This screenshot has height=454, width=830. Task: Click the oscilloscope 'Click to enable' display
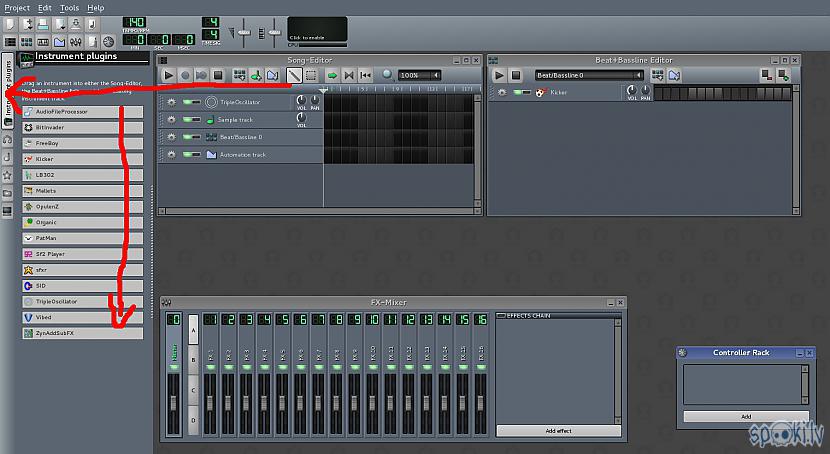(317, 29)
